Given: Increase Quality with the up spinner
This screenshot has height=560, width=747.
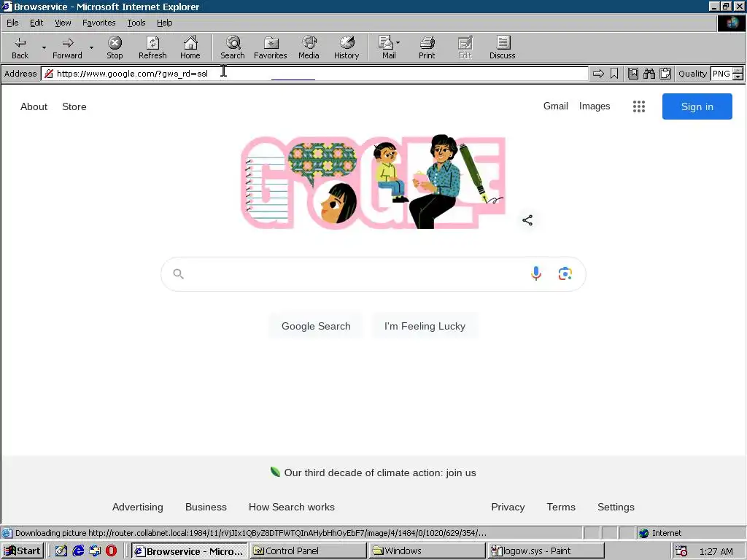Looking at the screenshot, I should 738,71.
